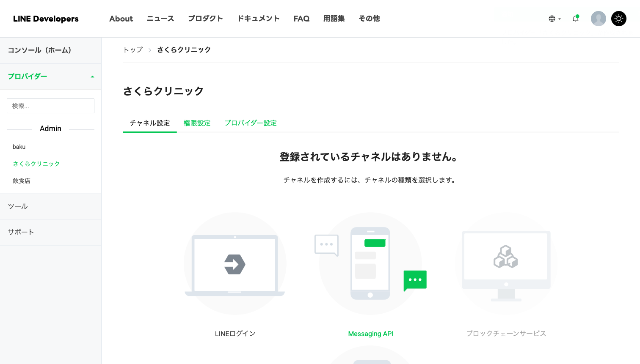Open the プロダクト menu
The width and height of the screenshot is (640, 364).
[205, 19]
